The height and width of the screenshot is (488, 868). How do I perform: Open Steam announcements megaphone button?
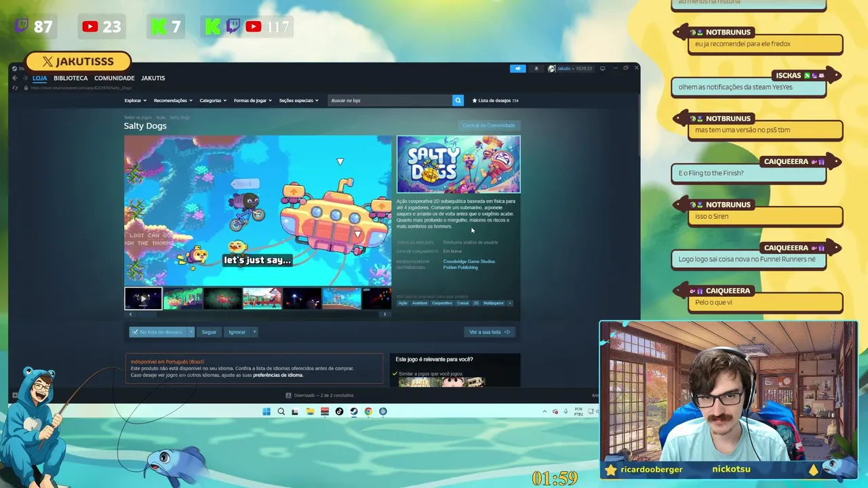coord(517,68)
